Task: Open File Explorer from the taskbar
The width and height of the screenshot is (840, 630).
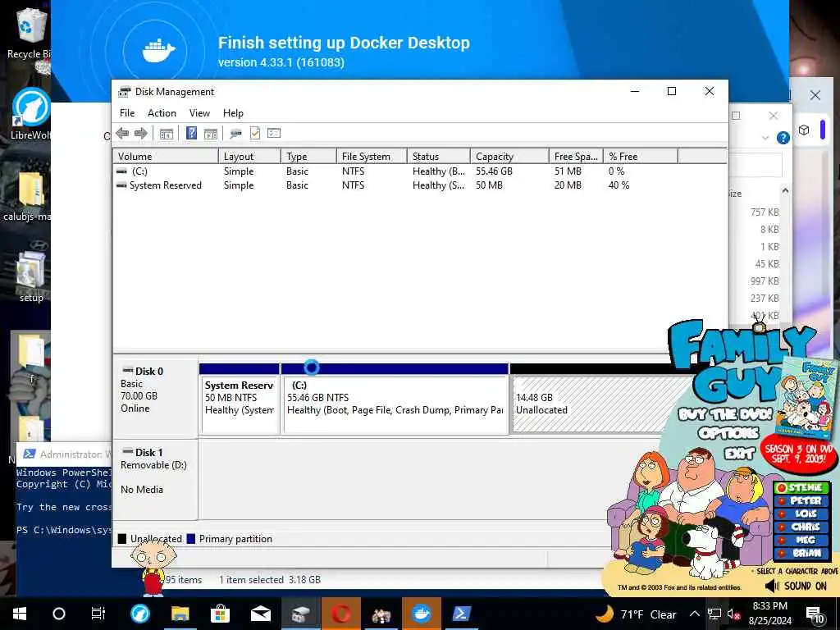Action: pyautogui.click(x=180, y=614)
